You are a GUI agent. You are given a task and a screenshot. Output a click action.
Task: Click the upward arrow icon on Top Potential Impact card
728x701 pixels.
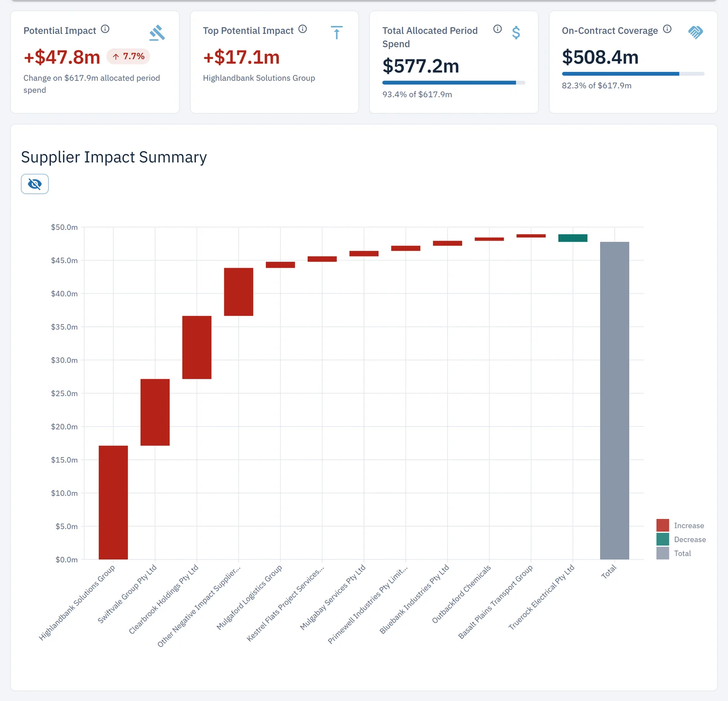click(336, 33)
